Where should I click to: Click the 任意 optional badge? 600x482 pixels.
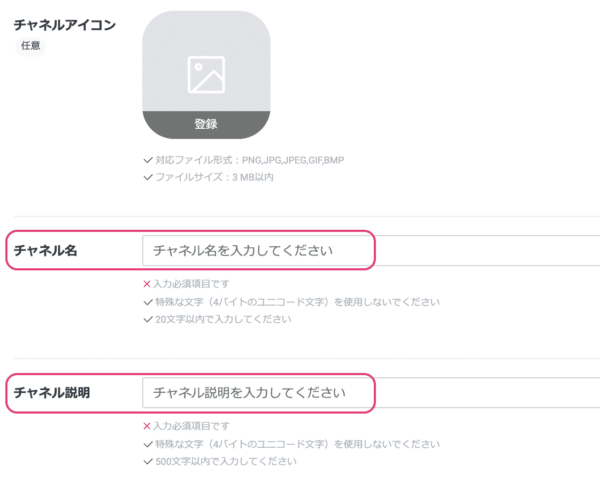[30, 46]
